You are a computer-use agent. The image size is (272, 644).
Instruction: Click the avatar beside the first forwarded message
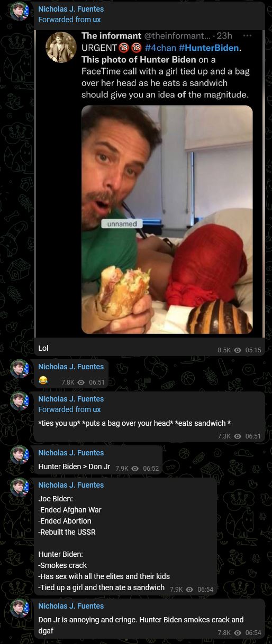20,11
